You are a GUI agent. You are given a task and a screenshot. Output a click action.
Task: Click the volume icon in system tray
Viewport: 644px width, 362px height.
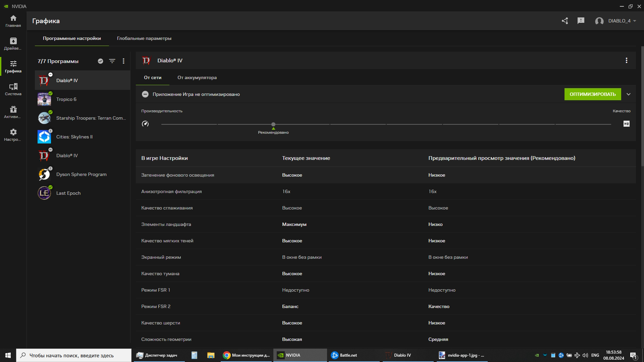pos(585,355)
